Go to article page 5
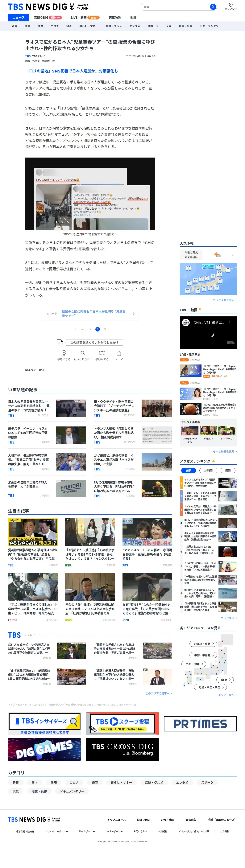The height and width of the screenshot is (868, 245). click(105, 329)
